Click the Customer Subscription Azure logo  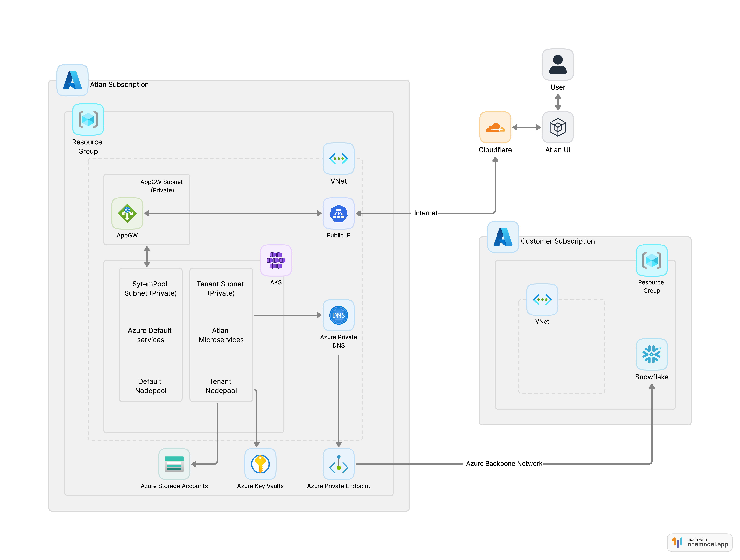(x=503, y=237)
